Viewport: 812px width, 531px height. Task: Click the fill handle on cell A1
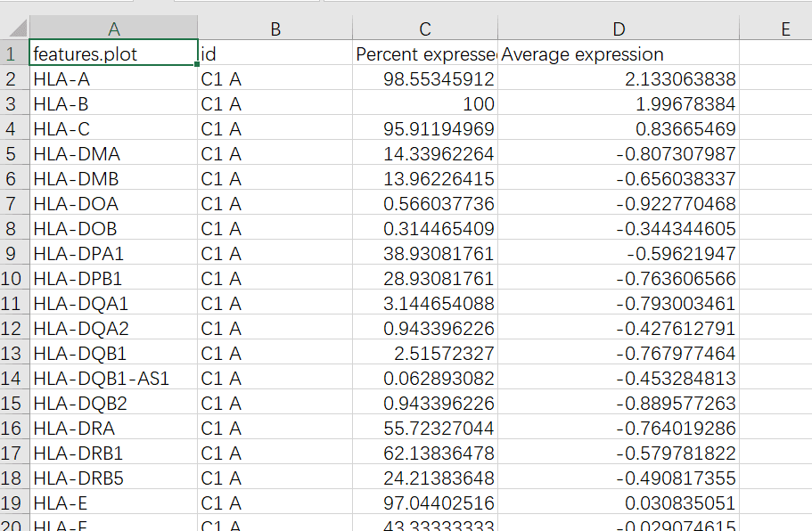[x=197, y=64]
